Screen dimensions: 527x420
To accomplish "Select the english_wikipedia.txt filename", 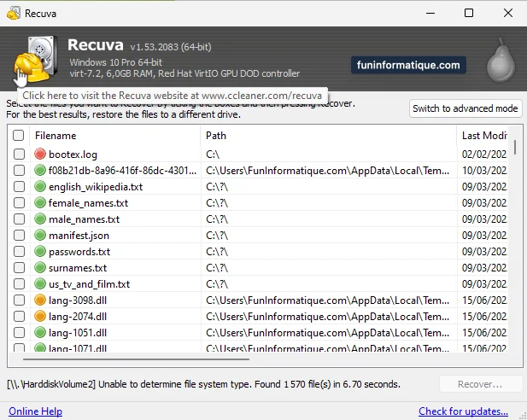I will pyautogui.click(x=96, y=187).
